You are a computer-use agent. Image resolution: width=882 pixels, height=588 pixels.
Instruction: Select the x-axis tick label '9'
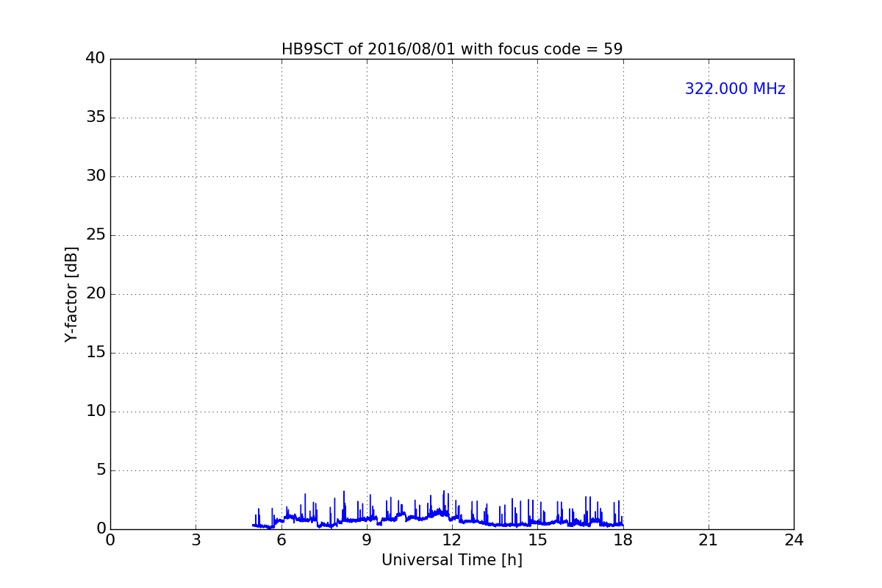(x=367, y=540)
